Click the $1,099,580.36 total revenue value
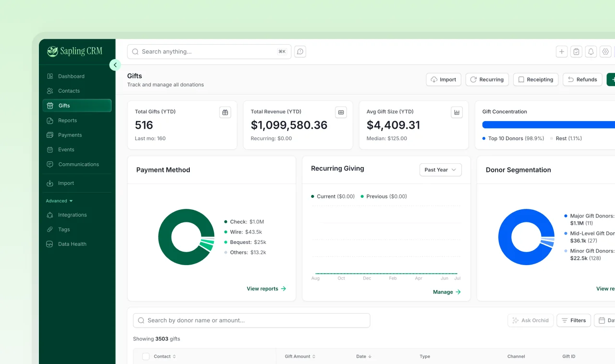This screenshot has height=364, width=615. point(289,125)
